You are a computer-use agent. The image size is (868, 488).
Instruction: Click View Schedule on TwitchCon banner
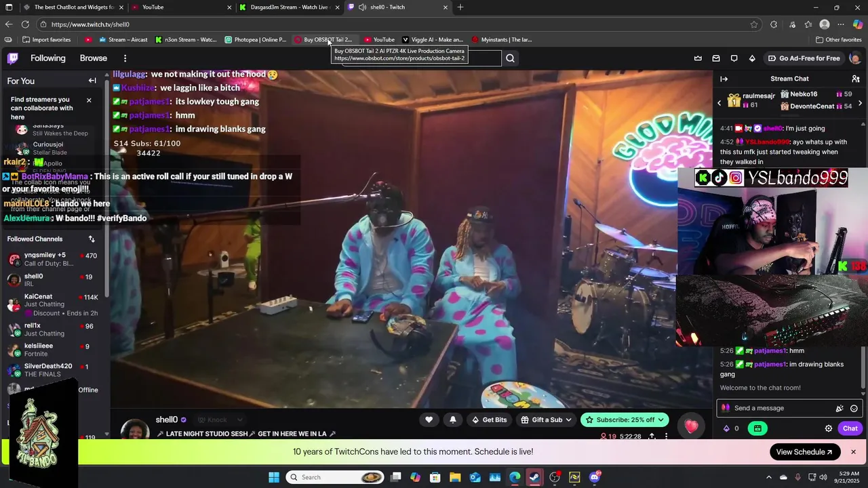pos(804,452)
